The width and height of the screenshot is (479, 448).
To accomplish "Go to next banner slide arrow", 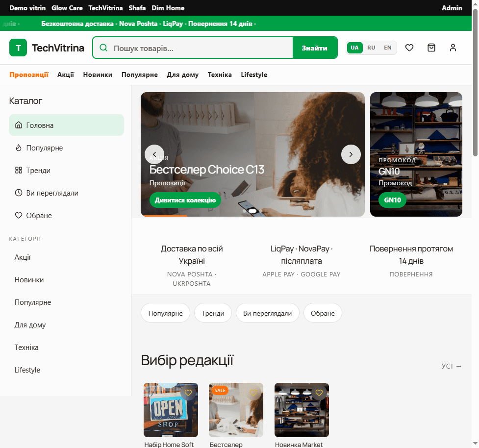I will click(351, 154).
